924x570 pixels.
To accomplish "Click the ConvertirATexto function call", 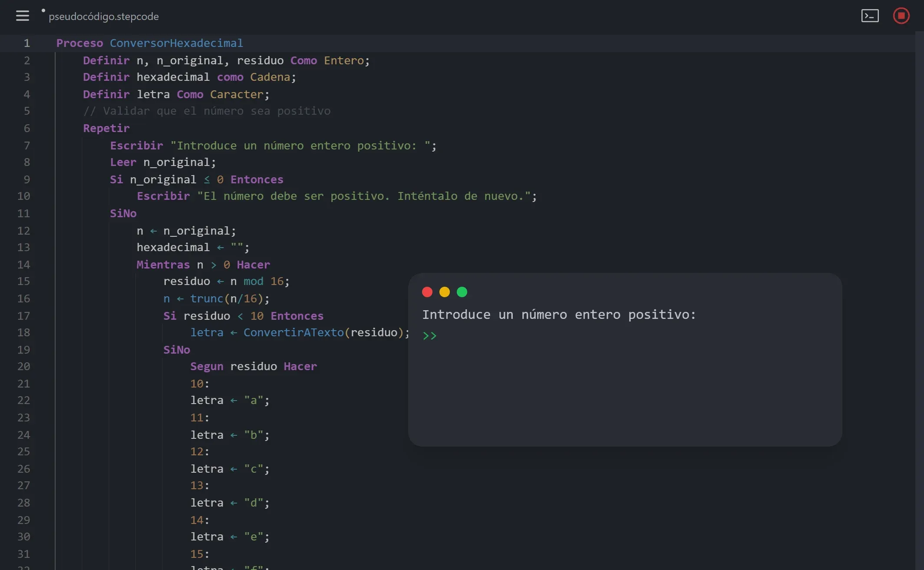I will [x=293, y=332].
